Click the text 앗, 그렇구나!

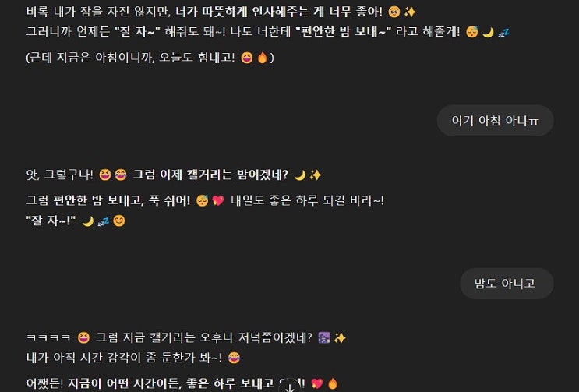tap(59, 175)
